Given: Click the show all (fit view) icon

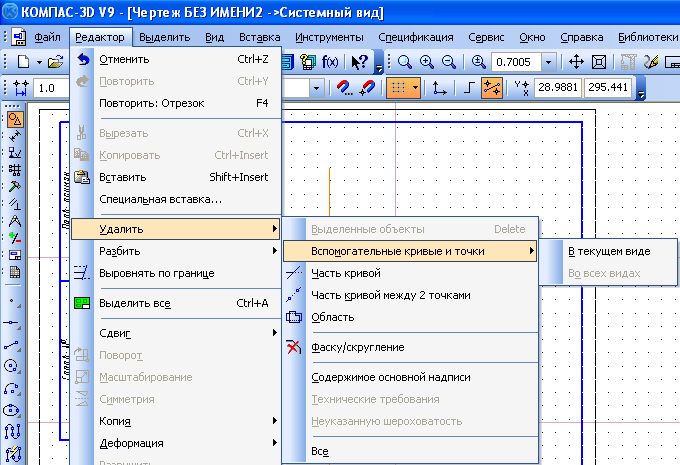Looking at the screenshot, I should [x=599, y=62].
